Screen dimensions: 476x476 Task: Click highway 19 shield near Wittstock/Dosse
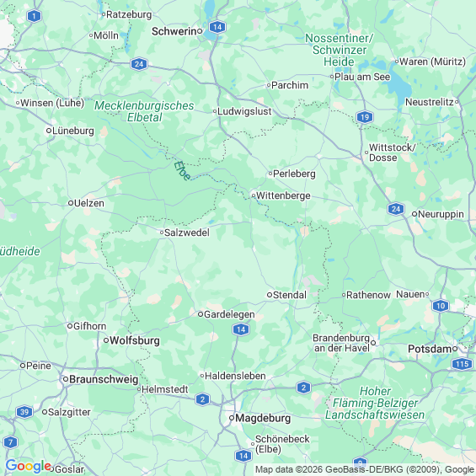tap(365, 117)
